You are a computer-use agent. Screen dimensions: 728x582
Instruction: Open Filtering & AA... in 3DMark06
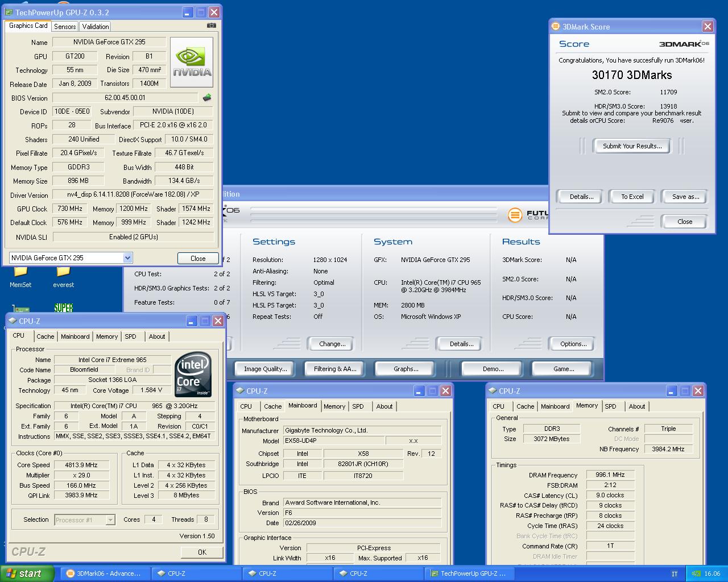335,369
